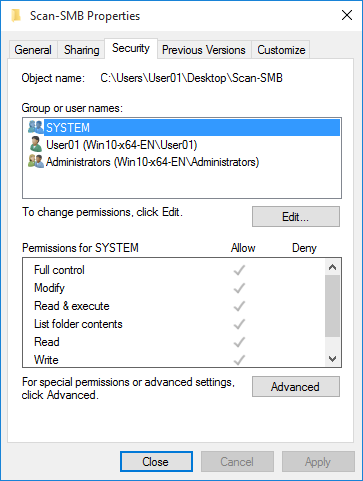Click the User01 user icon
Viewport: 363px width, 481px height.
(36, 144)
